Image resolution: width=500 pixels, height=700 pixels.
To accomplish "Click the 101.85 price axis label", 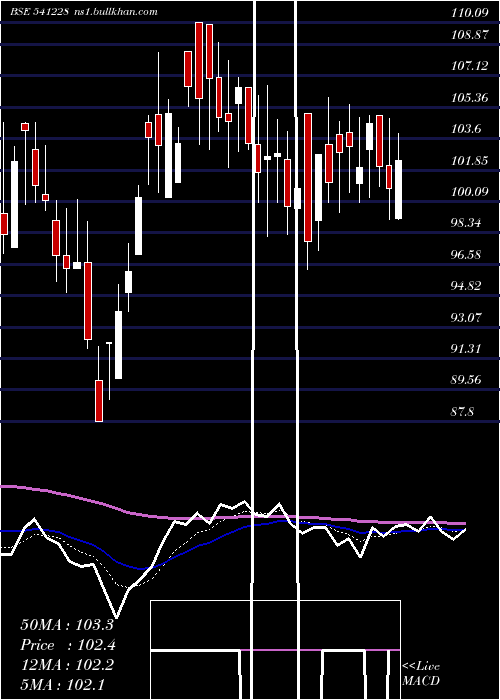I will pyautogui.click(x=470, y=160).
